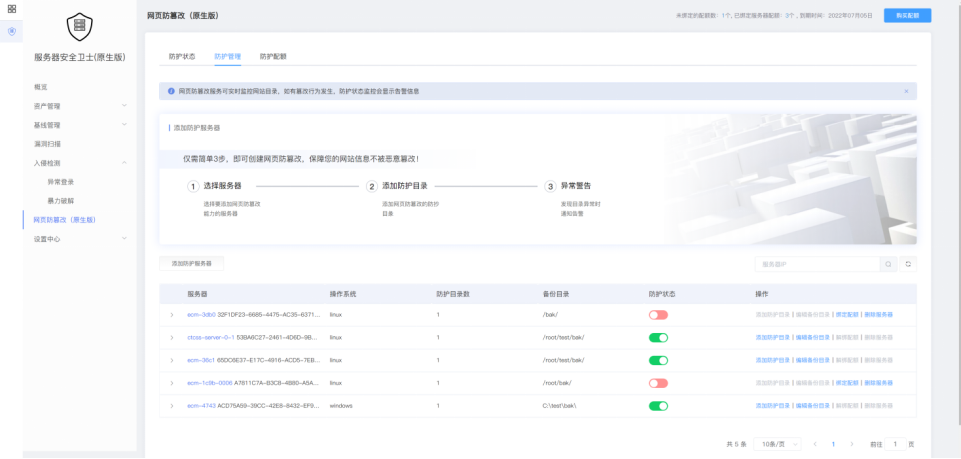Enable protection toggle for ecm-3db0 server
This screenshot has height=459, width=961.
[x=658, y=314]
